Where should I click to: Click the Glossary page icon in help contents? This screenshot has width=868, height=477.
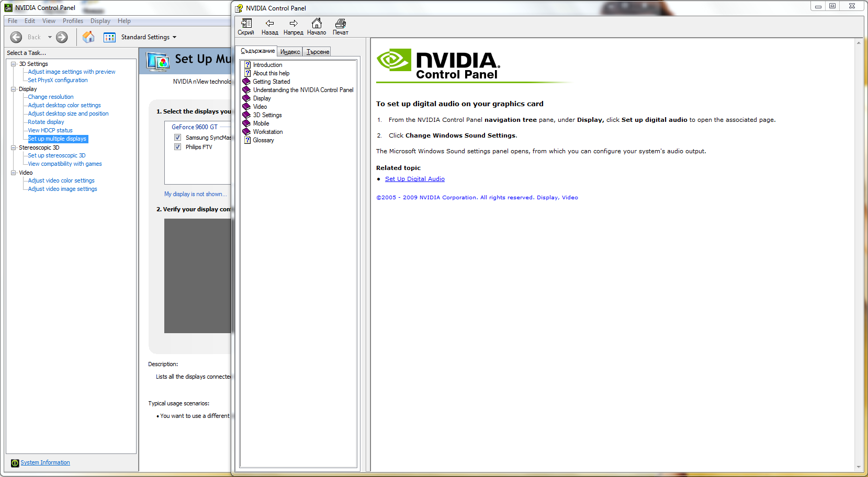click(247, 140)
